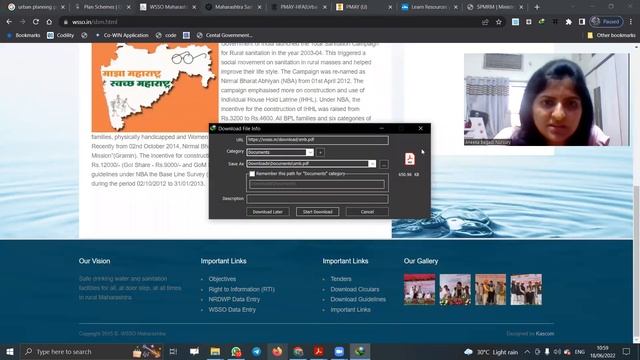Bookmark this page with star icon

(x=498, y=22)
